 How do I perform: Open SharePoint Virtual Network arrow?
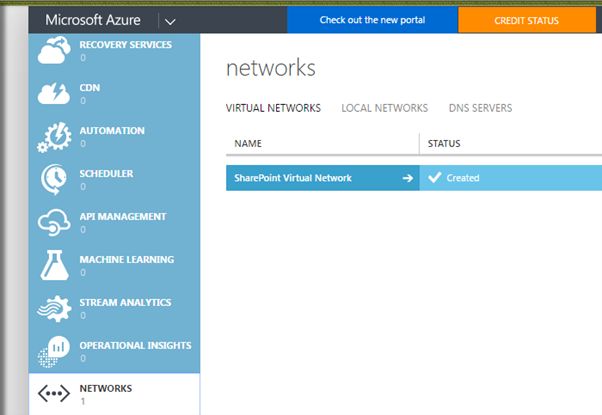[x=407, y=178]
